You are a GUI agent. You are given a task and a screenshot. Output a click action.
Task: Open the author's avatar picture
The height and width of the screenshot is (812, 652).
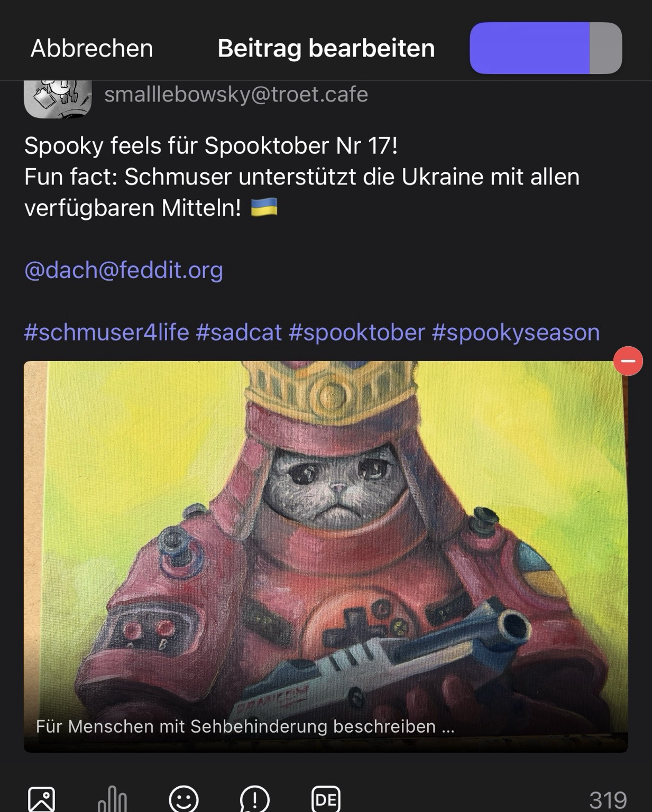pyautogui.click(x=58, y=99)
